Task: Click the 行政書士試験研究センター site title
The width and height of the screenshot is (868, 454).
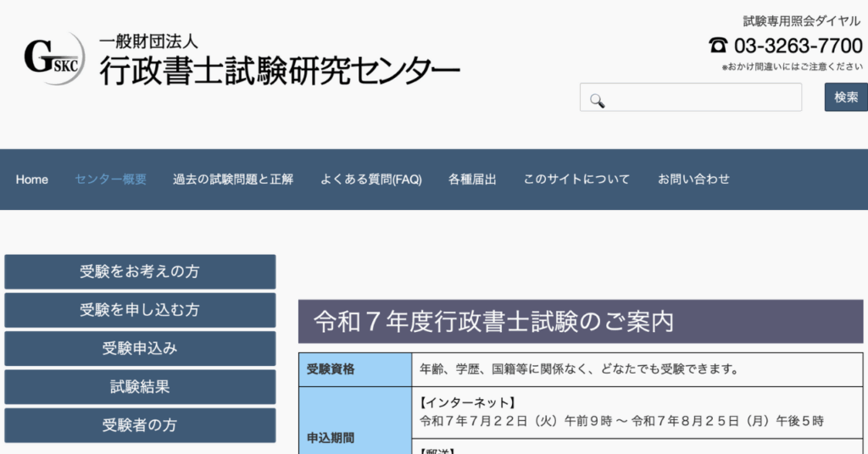Action: [280, 69]
